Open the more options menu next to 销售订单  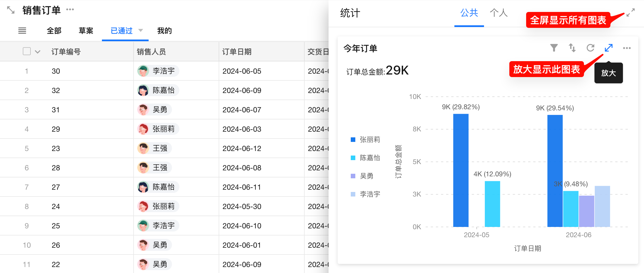pos(70,10)
